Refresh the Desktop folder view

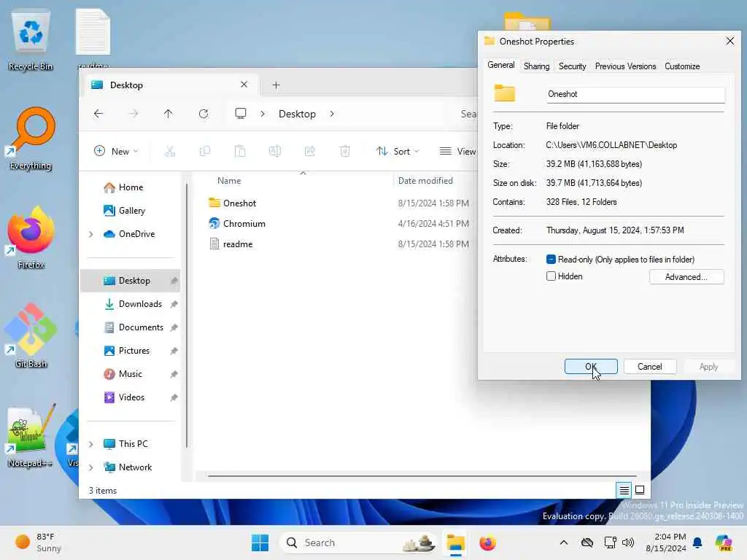(x=204, y=114)
